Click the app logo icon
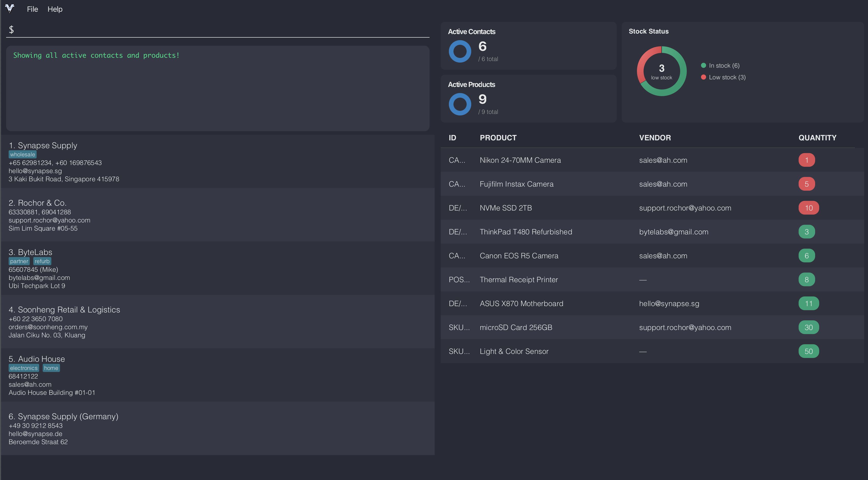Viewport: 868px width, 480px height. [x=10, y=8]
